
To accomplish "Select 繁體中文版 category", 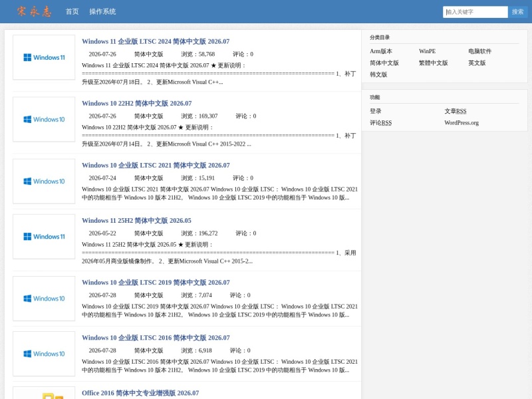I will click(x=434, y=63).
